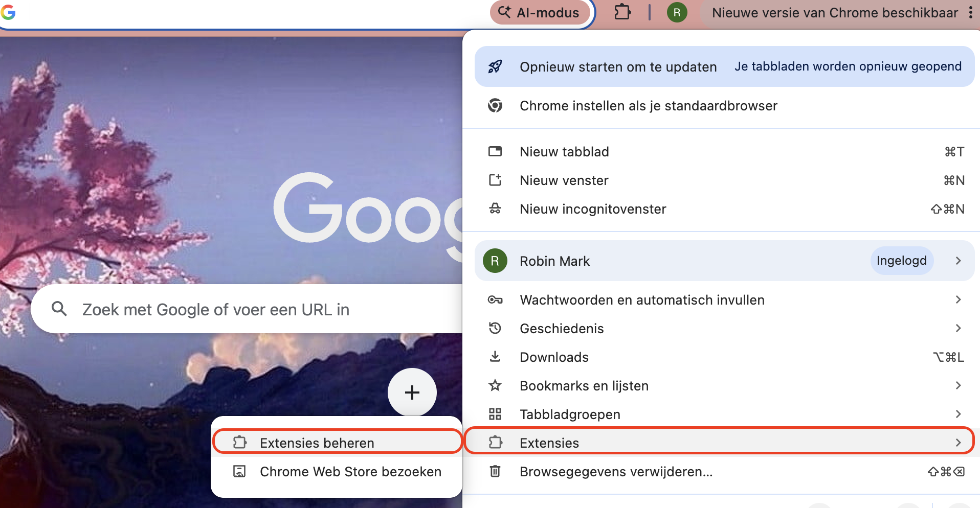Image resolution: width=980 pixels, height=508 pixels.
Task: Expand the Extensies submenu chevron
Action: point(958,443)
